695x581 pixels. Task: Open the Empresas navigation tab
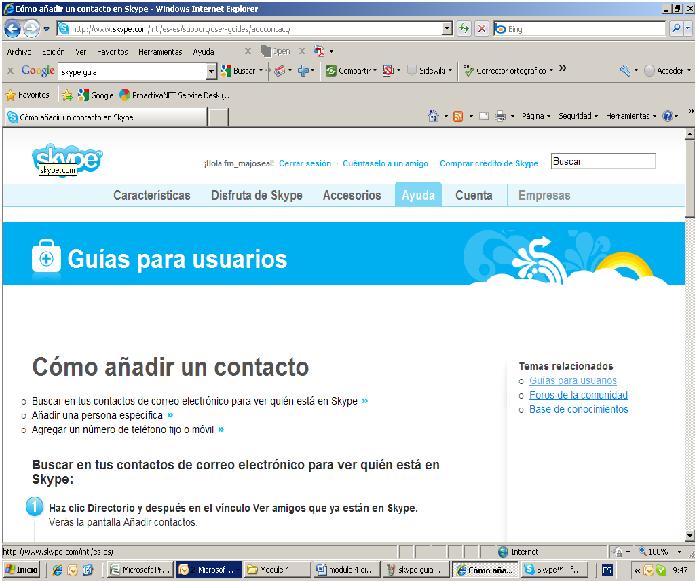click(544, 195)
